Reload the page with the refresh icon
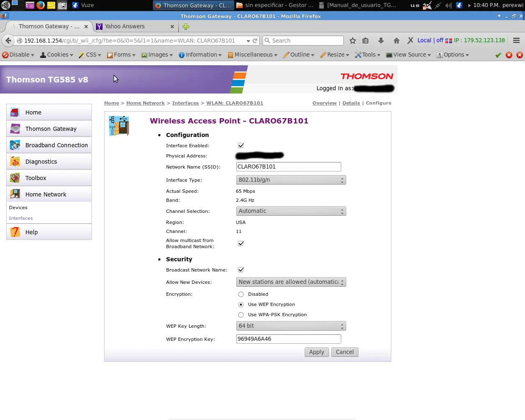 (x=255, y=41)
